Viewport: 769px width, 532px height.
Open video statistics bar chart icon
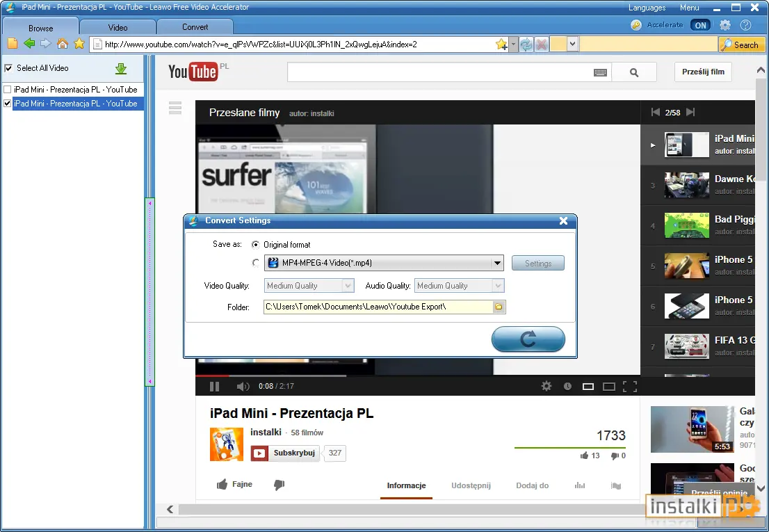coord(580,485)
